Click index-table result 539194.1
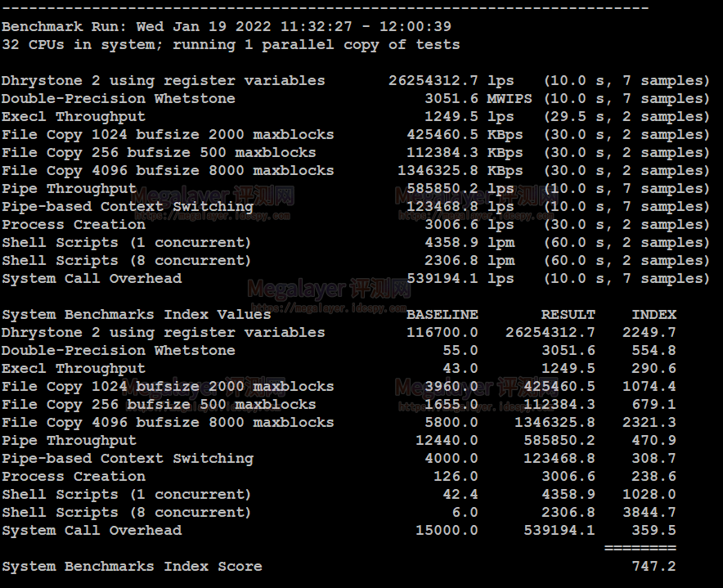The width and height of the screenshot is (723, 588). pyautogui.click(x=559, y=531)
